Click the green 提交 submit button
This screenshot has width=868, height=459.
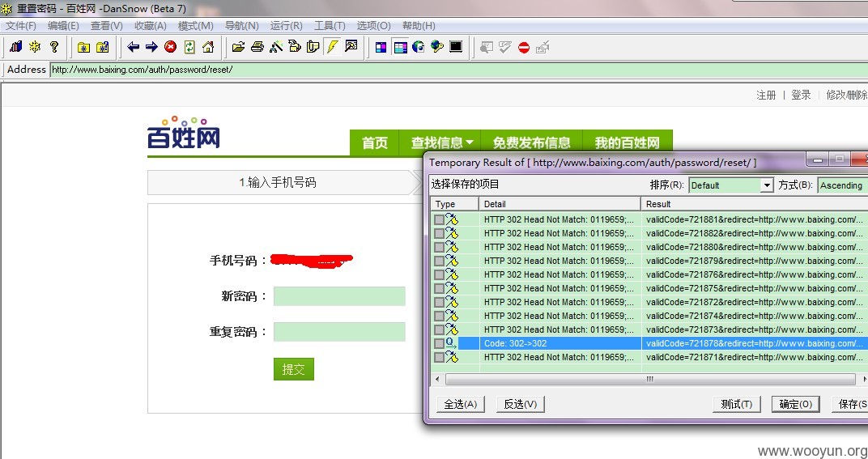point(294,369)
